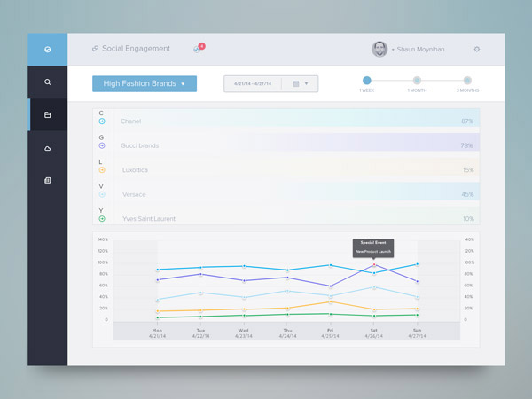This screenshot has width=532, height=399.
Task: Open the settings gear icon
Action: [477, 49]
